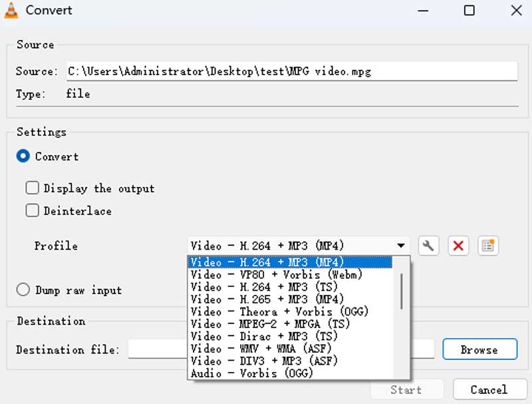Delete the current profile with the red X icon

click(458, 246)
